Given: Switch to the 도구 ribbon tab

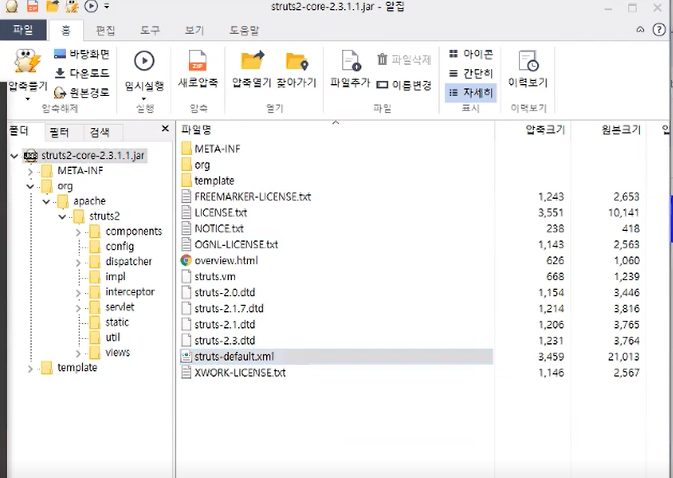Looking at the screenshot, I should coord(150,30).
